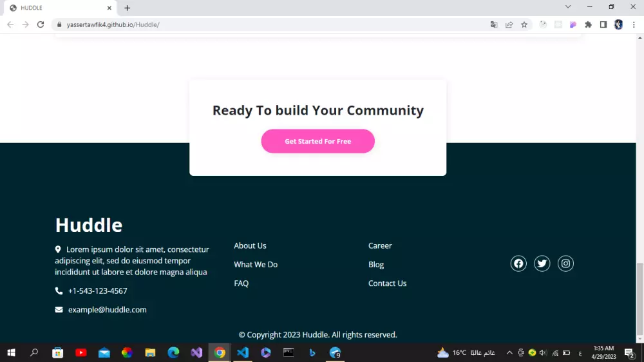644x362 pixels.
Task: Open Visual Studio from the taskbar
Action: (x=196, y=352)
